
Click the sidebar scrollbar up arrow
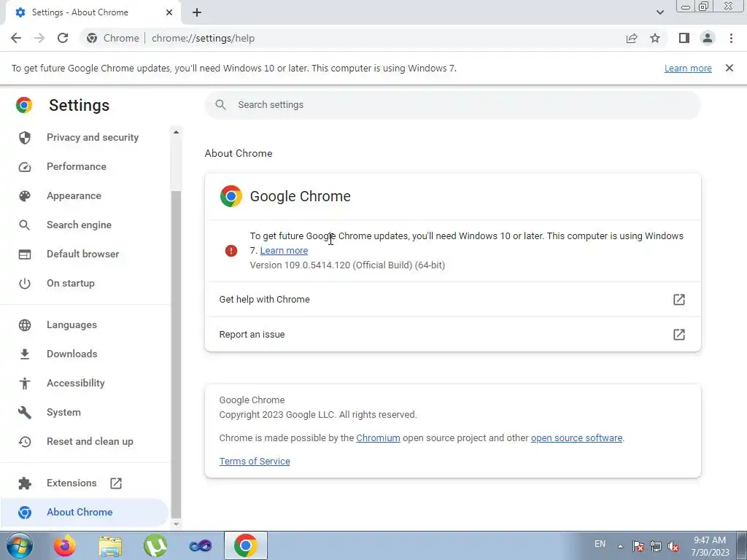click(x=176, y=132)
